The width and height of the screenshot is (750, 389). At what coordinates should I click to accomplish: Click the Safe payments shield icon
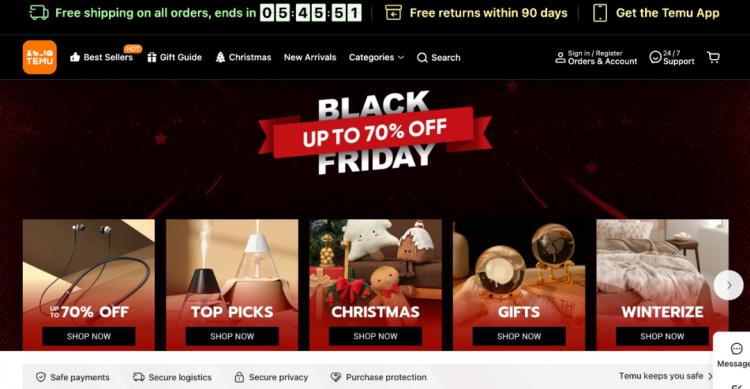(41, 378)
